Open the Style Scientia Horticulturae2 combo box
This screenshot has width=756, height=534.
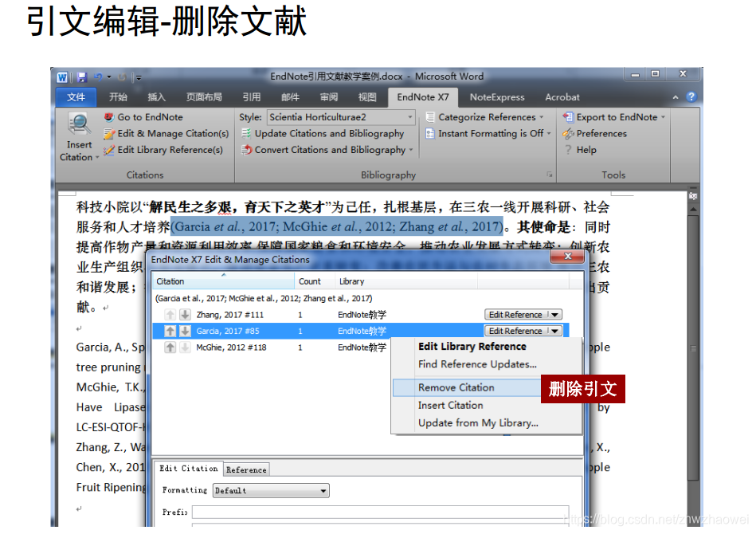(x=341, y=117)
